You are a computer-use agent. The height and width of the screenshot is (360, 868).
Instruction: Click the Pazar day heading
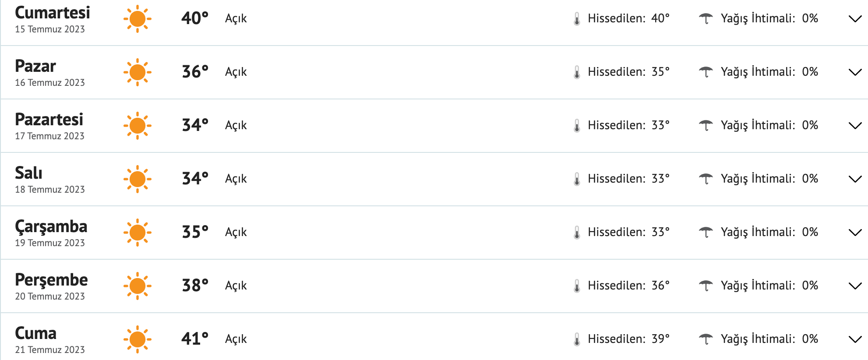[x=35, y=66]
